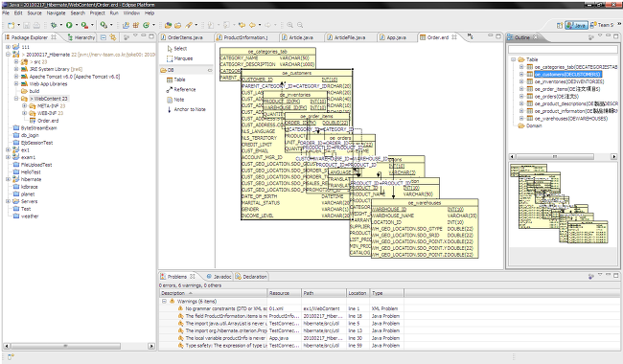Collapse the Warnings (6 items) group

point(164,302)
